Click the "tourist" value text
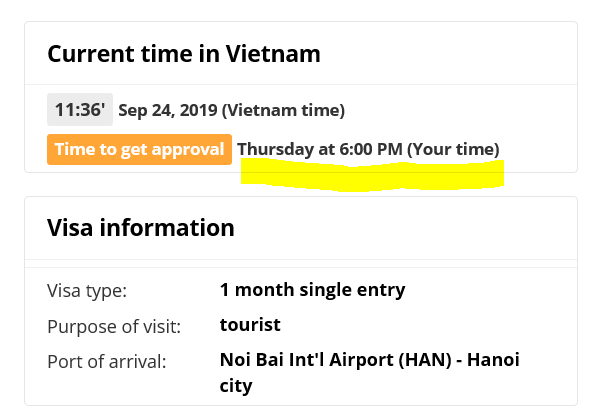The width and height of the screenshot is (600, 414). pyautogui.click(x=250, y=325)
